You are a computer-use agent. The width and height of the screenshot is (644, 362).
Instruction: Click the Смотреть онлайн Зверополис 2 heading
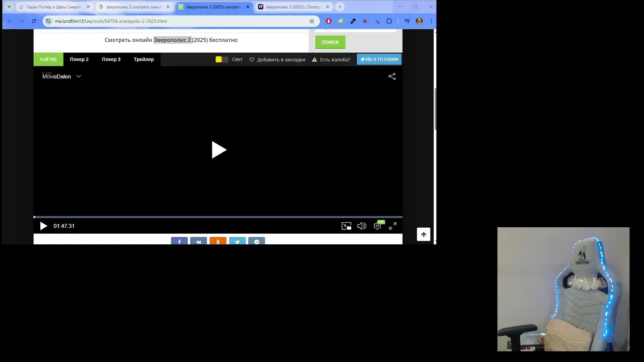click(171, 40)
